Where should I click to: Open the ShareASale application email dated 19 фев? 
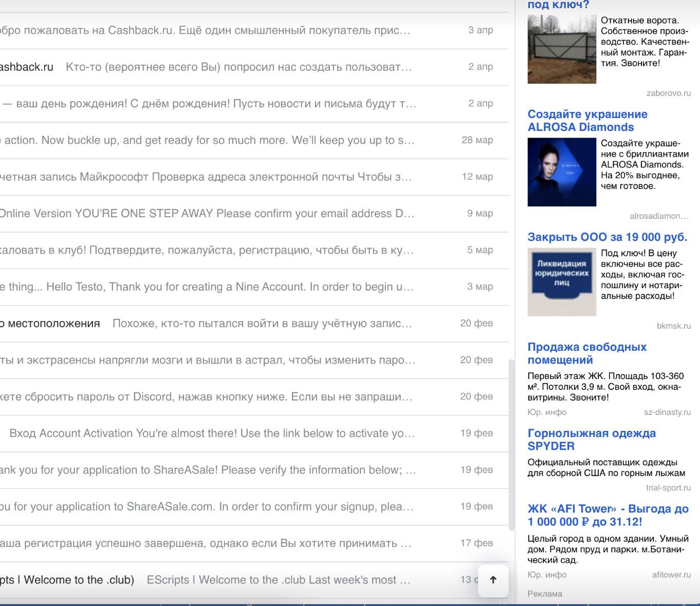231,470
